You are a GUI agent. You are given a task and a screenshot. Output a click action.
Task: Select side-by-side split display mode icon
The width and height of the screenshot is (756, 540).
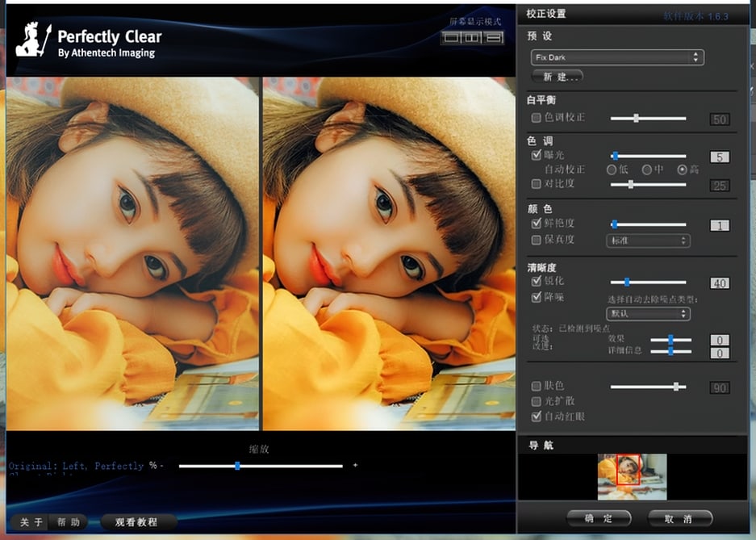click(472, 37)
